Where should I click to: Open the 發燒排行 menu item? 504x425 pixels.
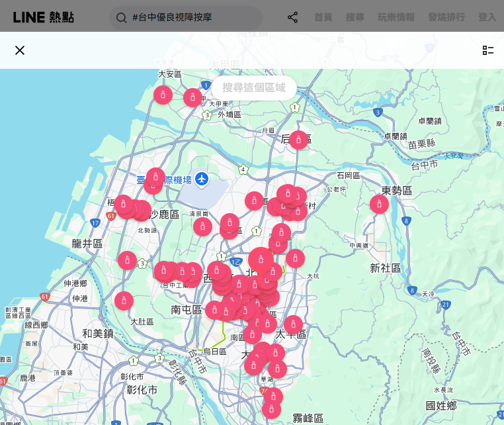(x=446, y=17)
